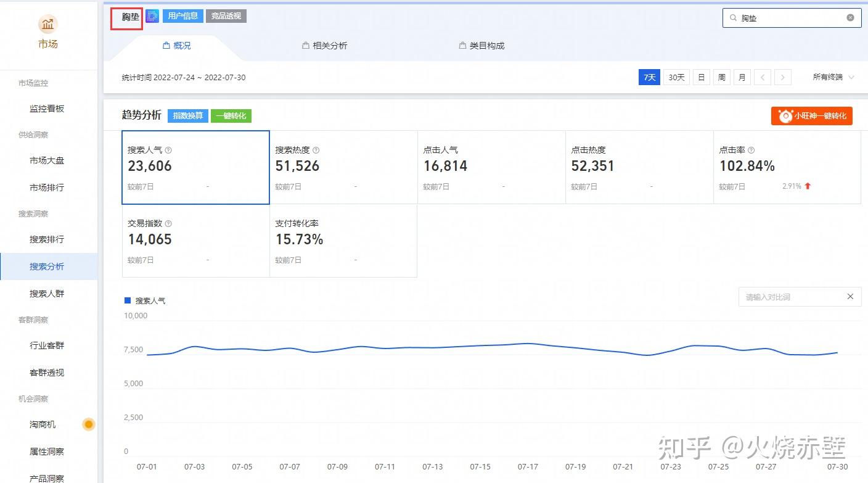Go to previous period with left arrow
The height and width of the screenshot is (483, 868).
[763, 77]
